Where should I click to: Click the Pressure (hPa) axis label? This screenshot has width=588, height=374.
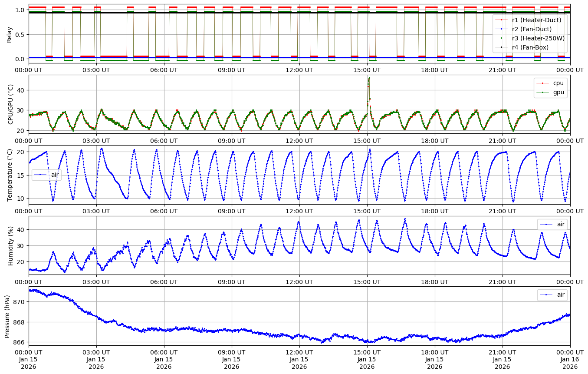coord(7,316)
